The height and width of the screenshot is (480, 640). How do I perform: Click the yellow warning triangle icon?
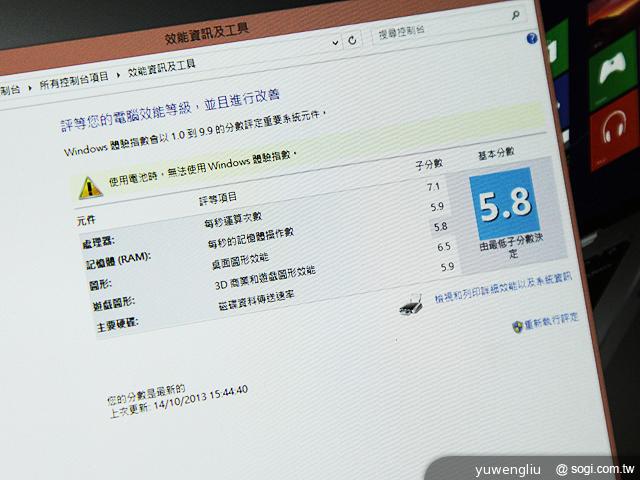90,188
